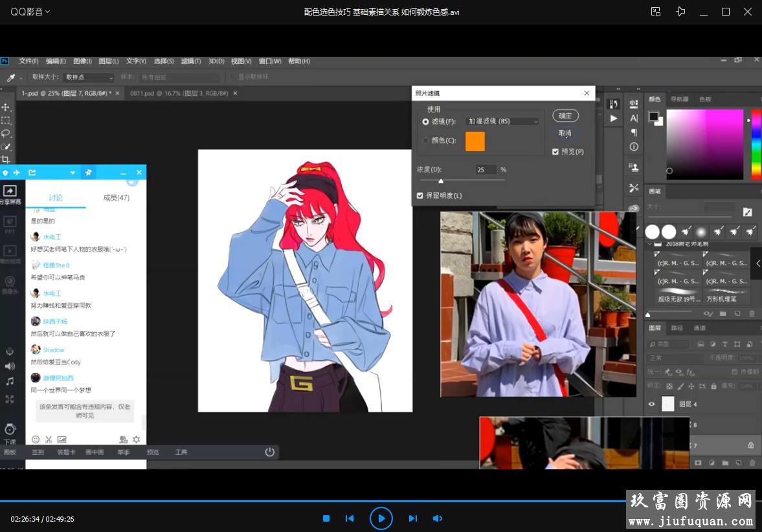
Task: Open the Info panel icon
Action: click(x=634, y=147)
